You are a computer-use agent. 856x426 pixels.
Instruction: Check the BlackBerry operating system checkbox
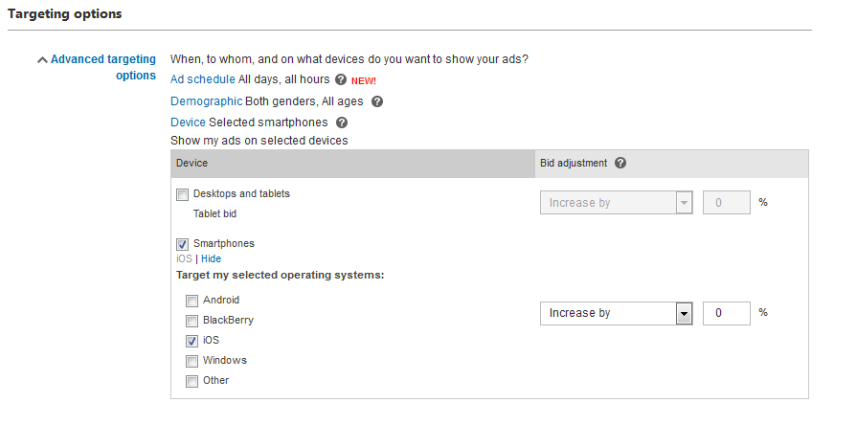[x=192, y=321]
